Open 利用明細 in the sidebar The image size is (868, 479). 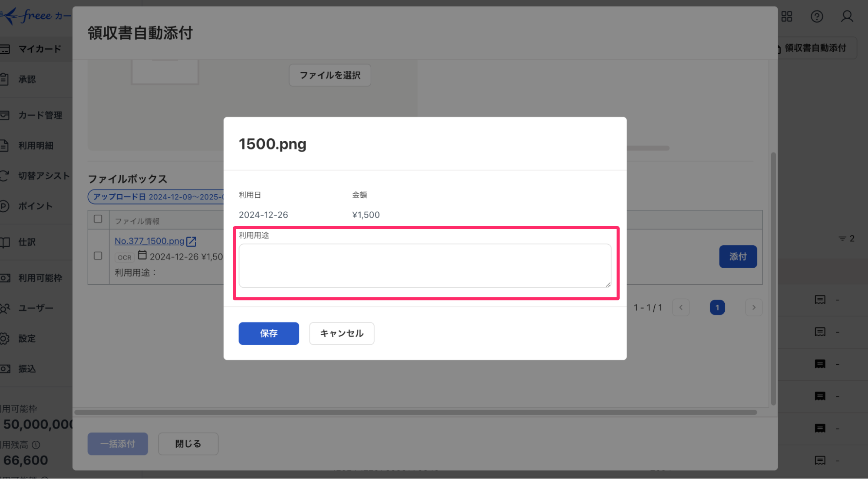pyautogui.click(x=36, y=146)
